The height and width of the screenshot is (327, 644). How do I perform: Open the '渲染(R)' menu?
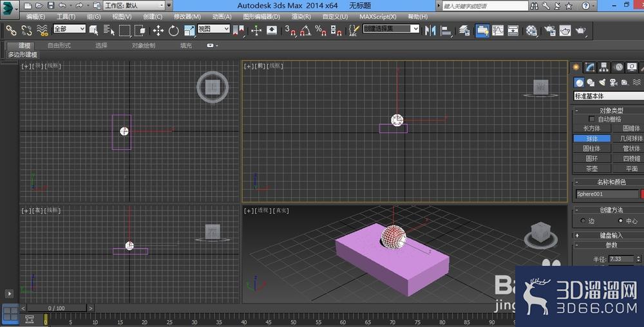[301, 17]
